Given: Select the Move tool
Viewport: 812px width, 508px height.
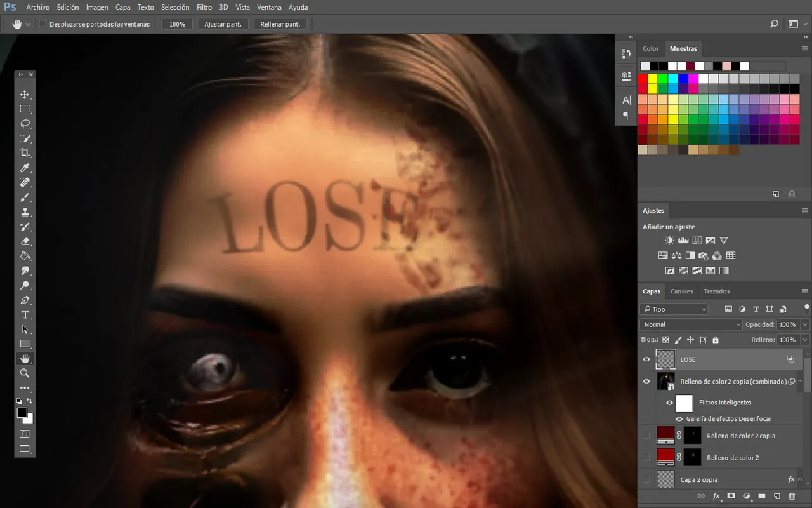Looking at the screenshot, I should point(25,95).
